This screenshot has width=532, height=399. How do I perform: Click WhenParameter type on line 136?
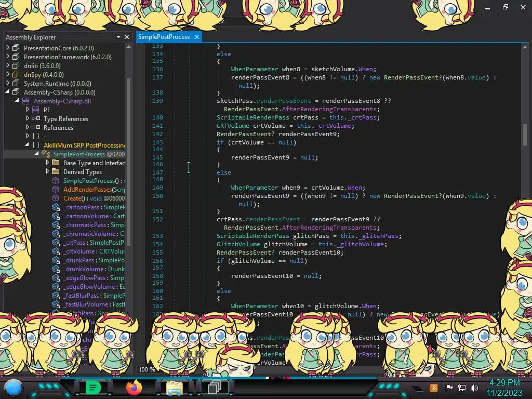pos(255,69)
